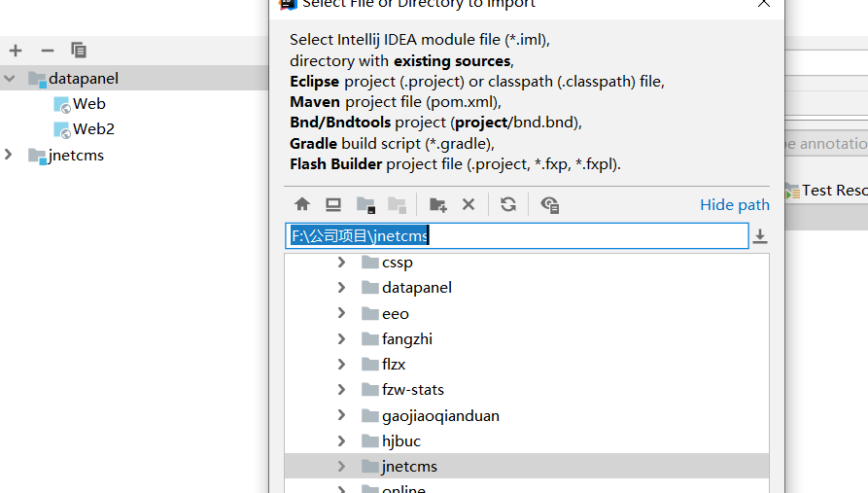
Task: Click the Copy module icon
Action: tap(79, 51)
